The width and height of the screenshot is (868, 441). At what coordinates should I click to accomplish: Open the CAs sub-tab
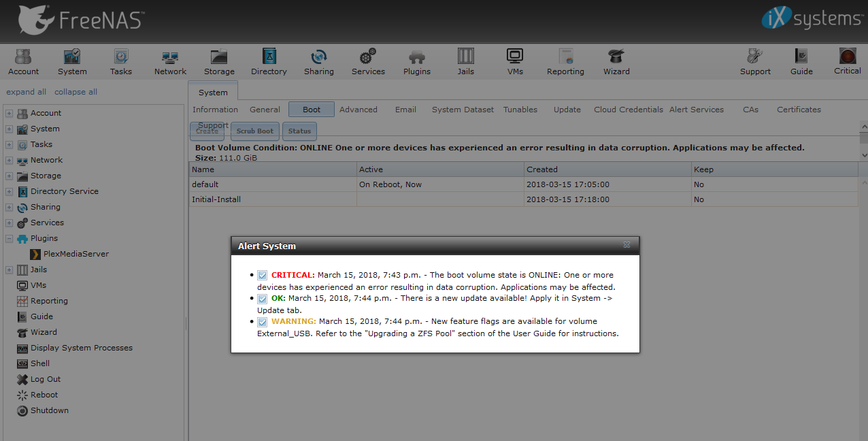click(x=750, y=110)
